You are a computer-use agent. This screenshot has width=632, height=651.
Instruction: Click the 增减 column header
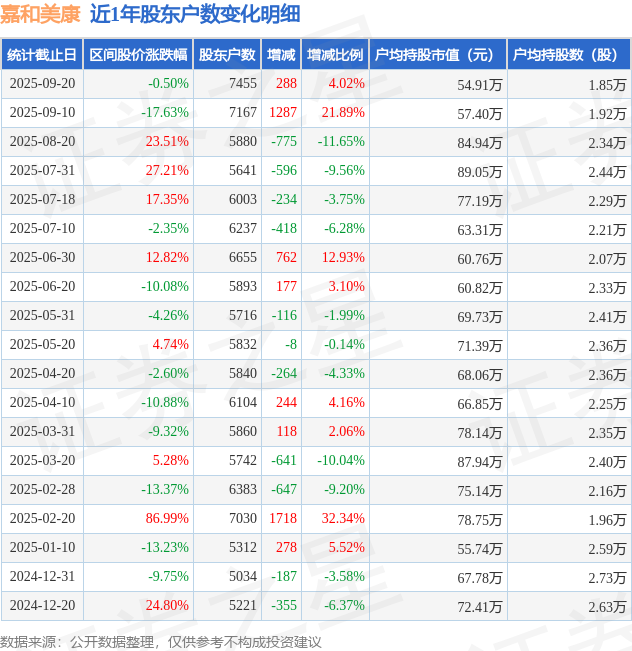(282, 55)
